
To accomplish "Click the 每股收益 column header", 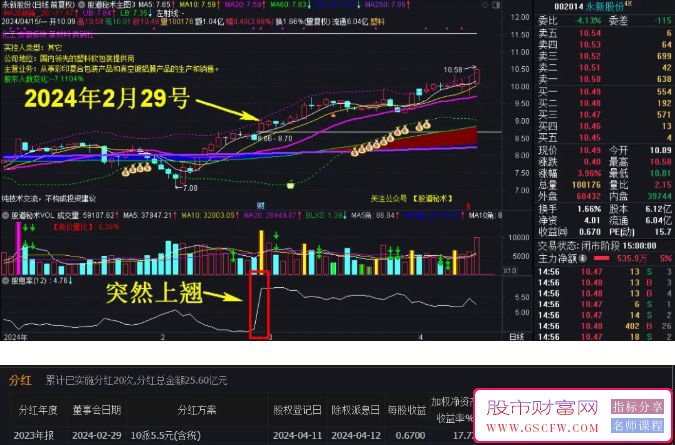I will click(x=407, y=410).
